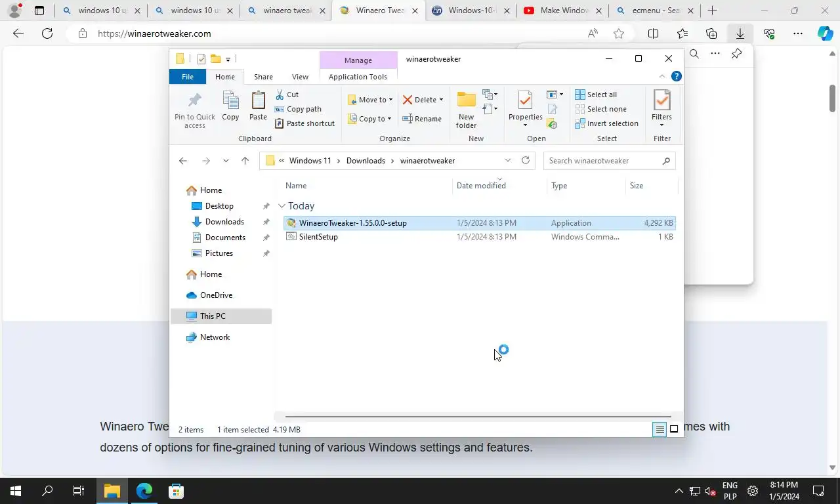840x504 pixels.
Task: Switch to details view layout icon
Action: coord(660,430)
